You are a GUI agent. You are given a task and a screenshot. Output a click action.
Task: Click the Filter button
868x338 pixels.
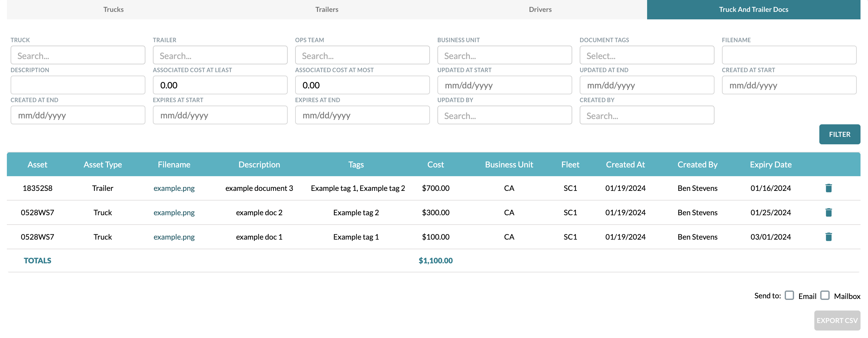coord(839,134)
